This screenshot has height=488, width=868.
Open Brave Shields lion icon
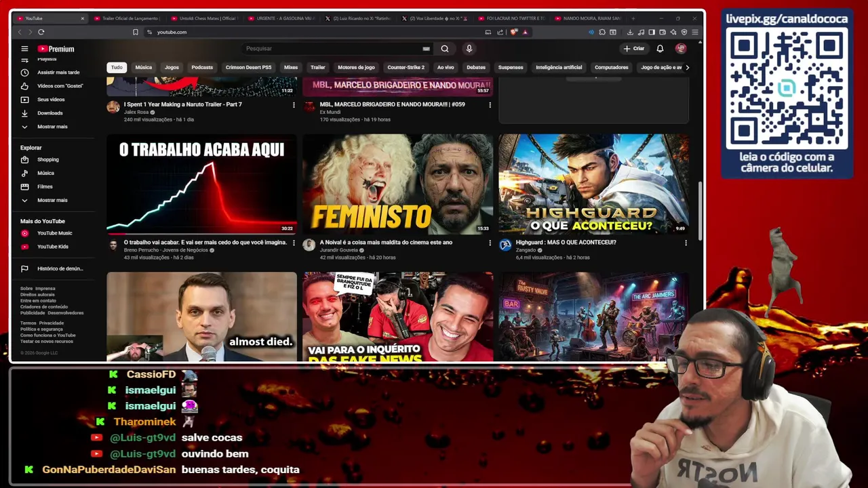coord(514,32)
